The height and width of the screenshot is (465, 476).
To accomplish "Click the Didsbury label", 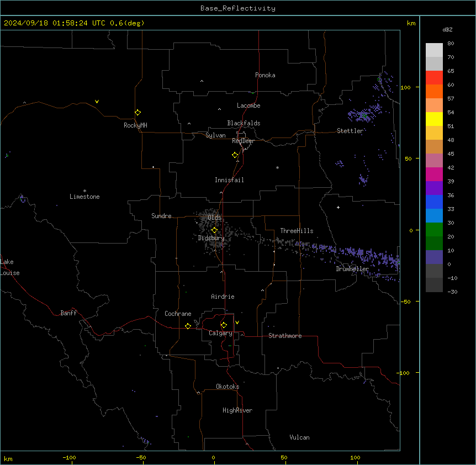I will click(x=211, y=238).
